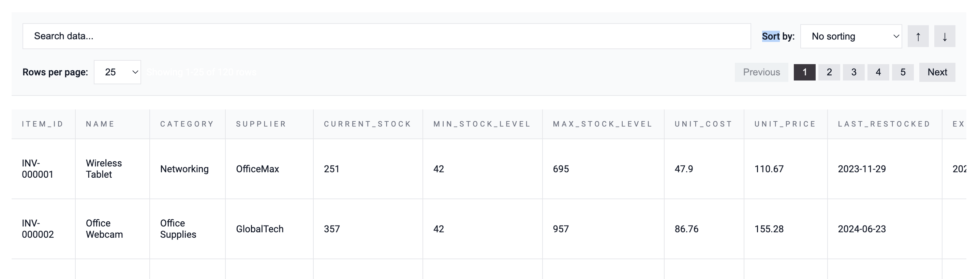This screenshot has width=980, height=279.
Task: Click the descending sort arrow button
Action: 944,36
